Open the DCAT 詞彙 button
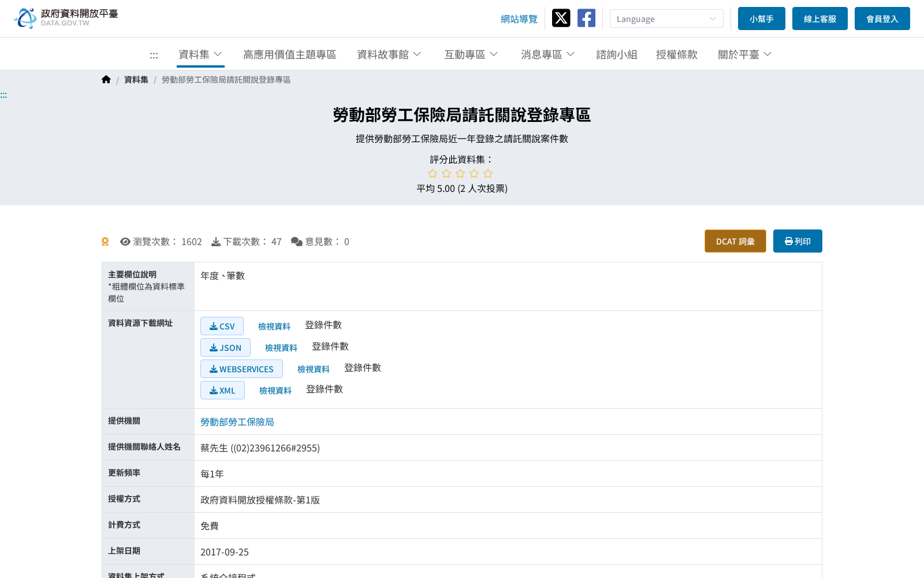924x578 pixels. pyautogui.click(x=735, y=241)
